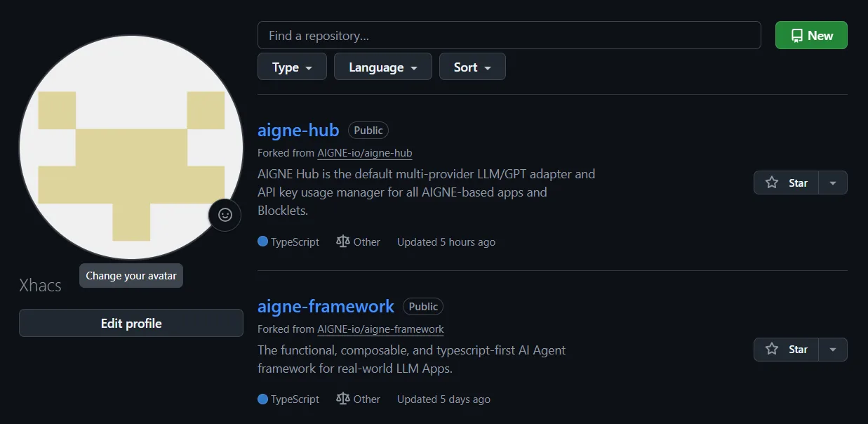Click the star icon for aigne-framework
Screen dimensions: 868x424
[x=772, y=349]
